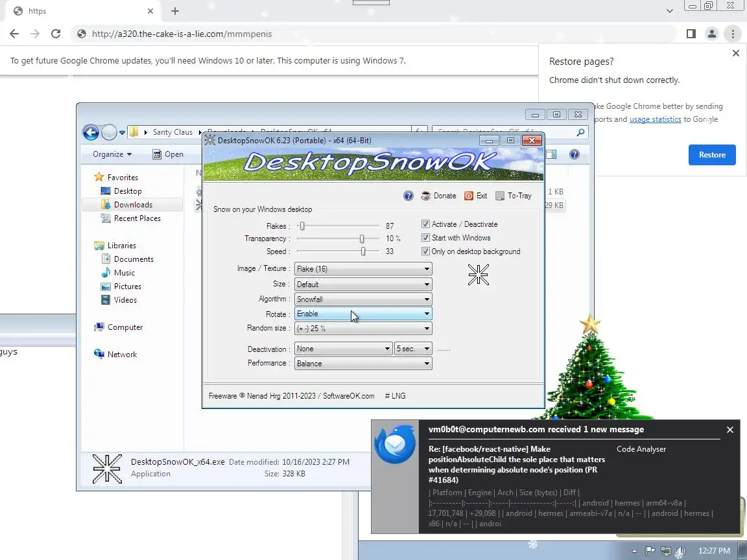Click the tray network icon
Viewport: 747px width, 560px height.
point(665,551)
